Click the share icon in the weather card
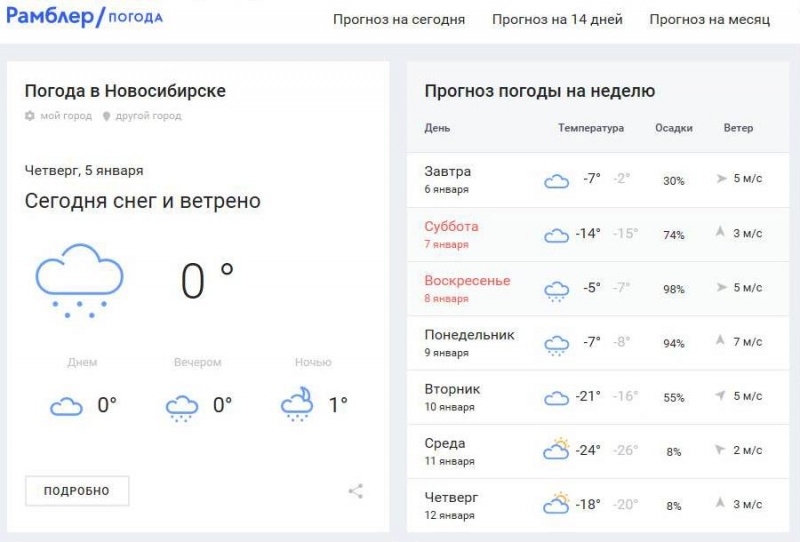 click(x=355, y=491)
